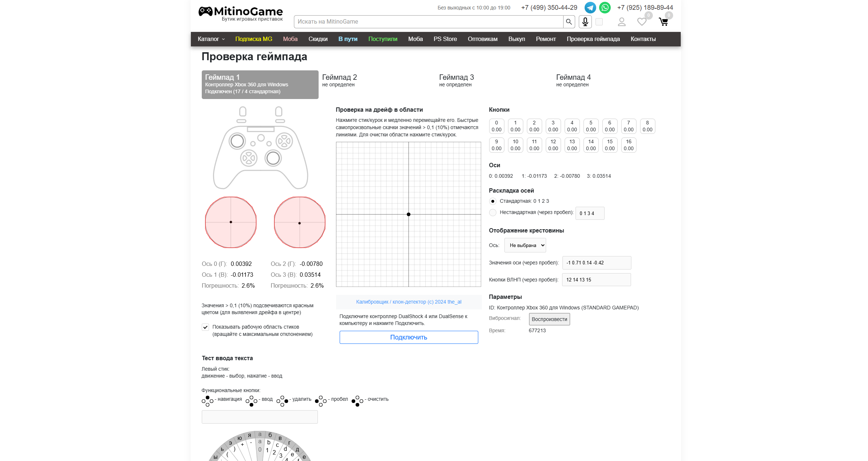The width and height of the screenshot is (868, 461).
Task: Focus the non-standard axes field '0 1 3 4'
Action: [x=590, y=213]
